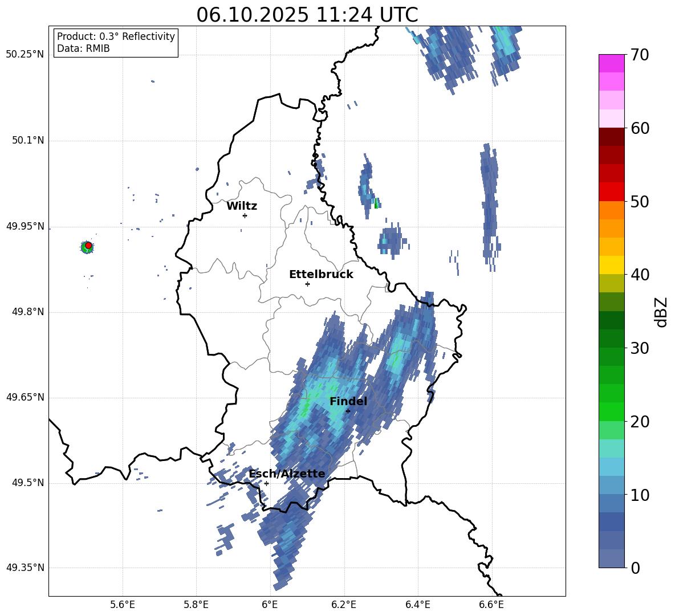Click the yellow colorbar swatch at 40

[x=611, y=265]
